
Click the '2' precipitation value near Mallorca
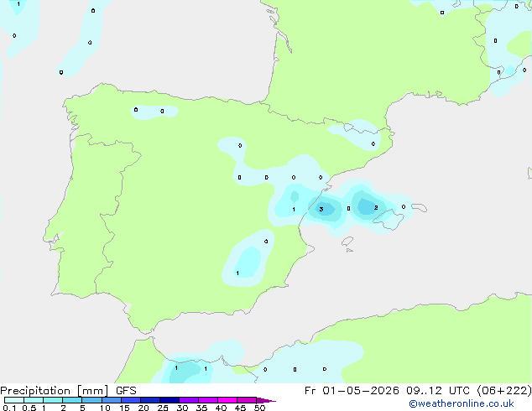[x=376, y=207]
